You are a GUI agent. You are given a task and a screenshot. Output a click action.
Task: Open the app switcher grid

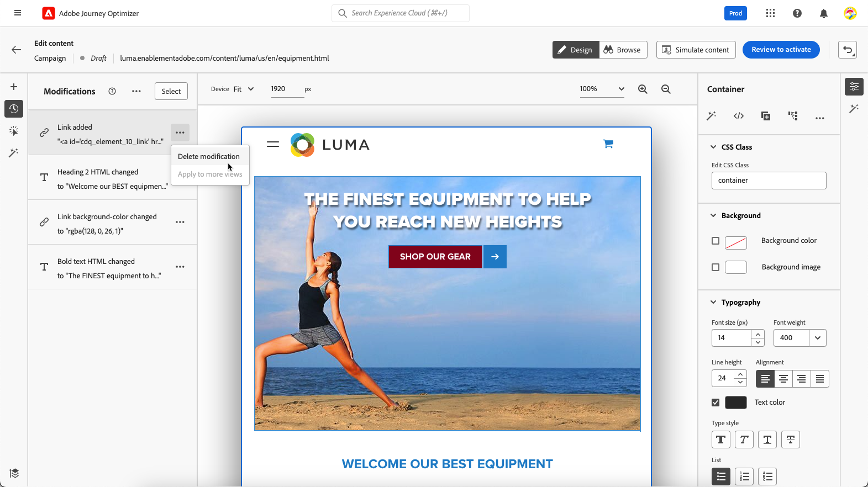tap(770, 13)
